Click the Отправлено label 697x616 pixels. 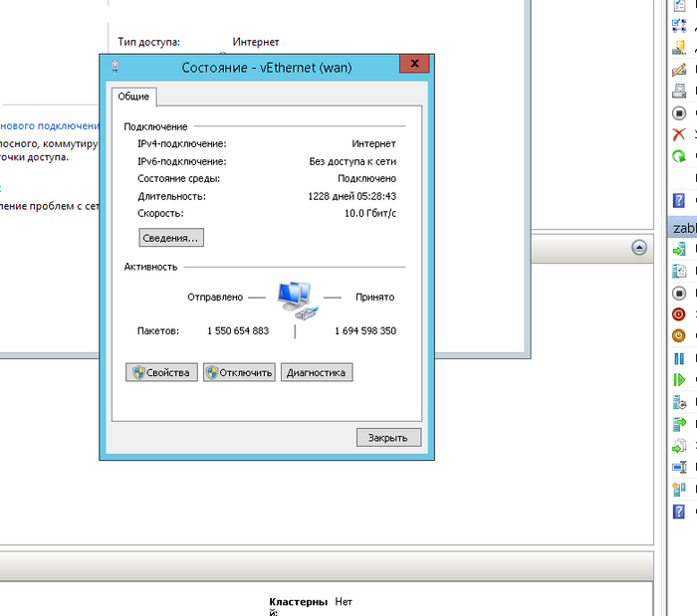point(215,298)
